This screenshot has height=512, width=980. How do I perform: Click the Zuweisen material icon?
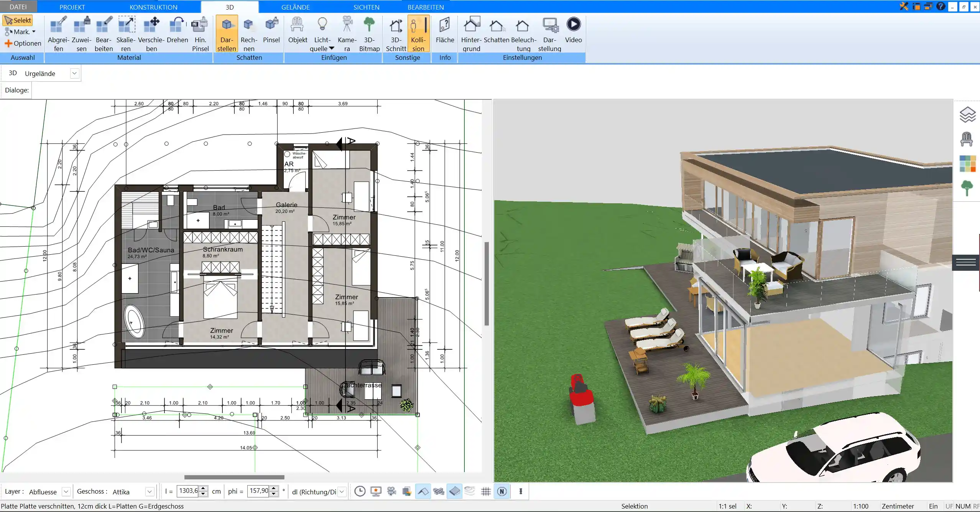click(x=82, y=34)
